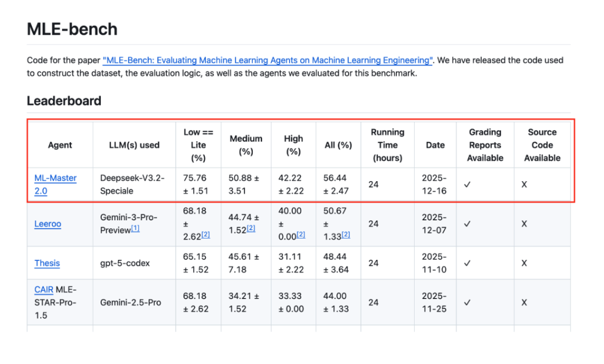Click the Source Code Available header
Image resolution: width=604 pixels, height=364 pixels.
(542, 144)
